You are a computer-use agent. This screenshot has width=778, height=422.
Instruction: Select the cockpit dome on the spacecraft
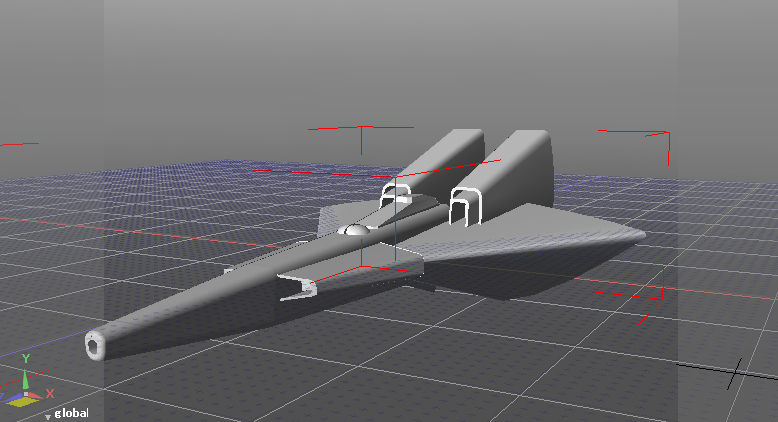[x=354, y=230]
